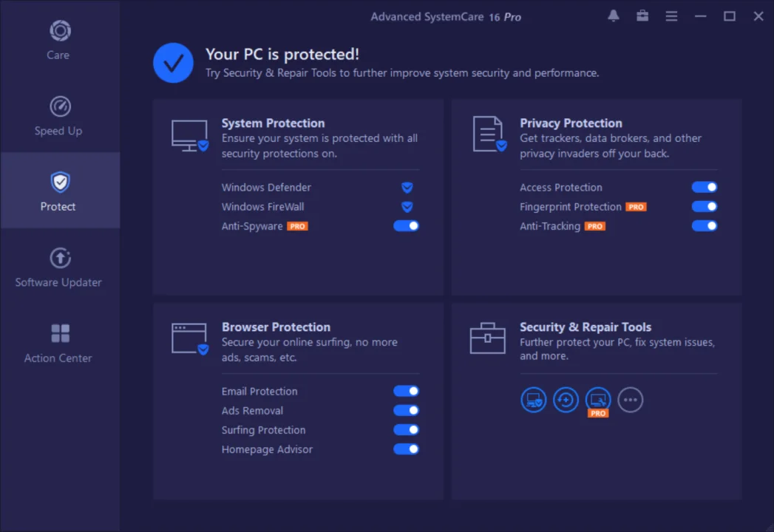This screenshot has width=774, height=532.
Task: Turn off Homepage Advisor switch
Action: pos(406,449)
